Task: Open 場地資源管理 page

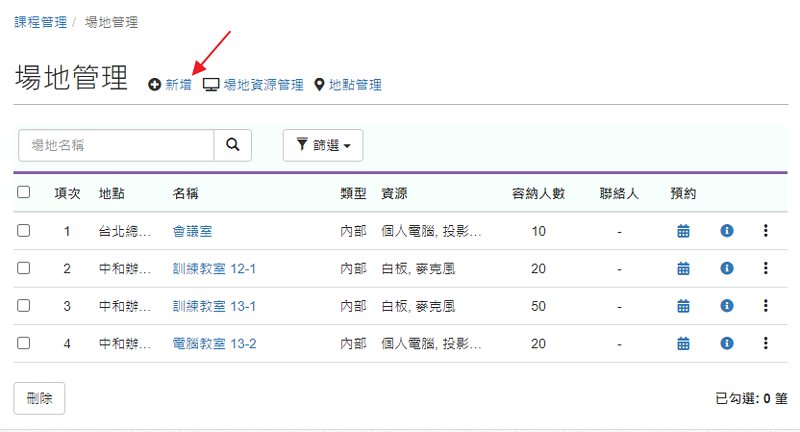Action: point(253,86)
